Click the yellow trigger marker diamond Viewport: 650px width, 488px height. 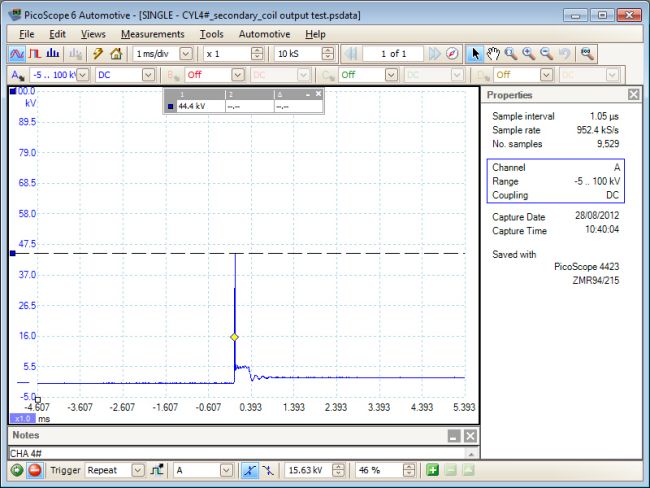tap(235, 337)
